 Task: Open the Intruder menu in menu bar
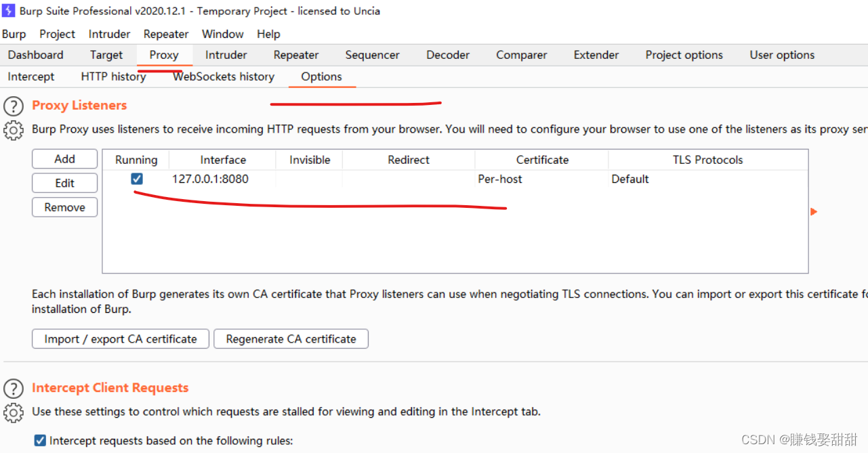coord(109,34)
